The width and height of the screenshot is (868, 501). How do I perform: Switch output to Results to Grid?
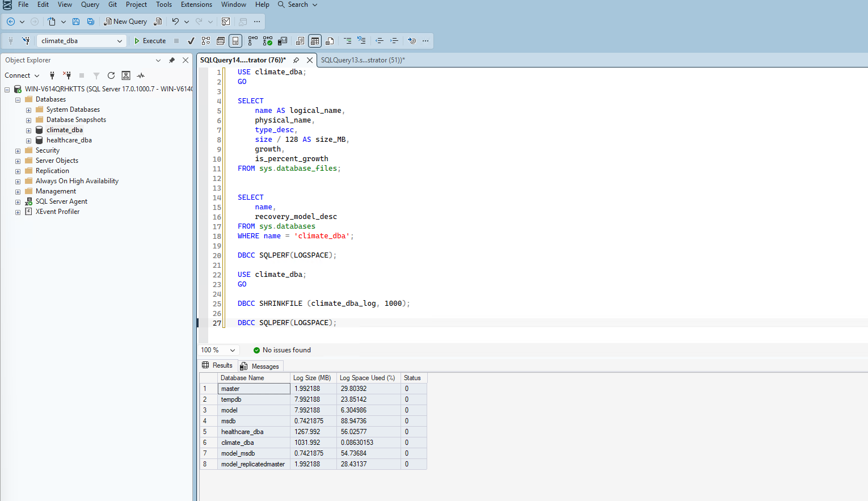(x=315, y=41)
